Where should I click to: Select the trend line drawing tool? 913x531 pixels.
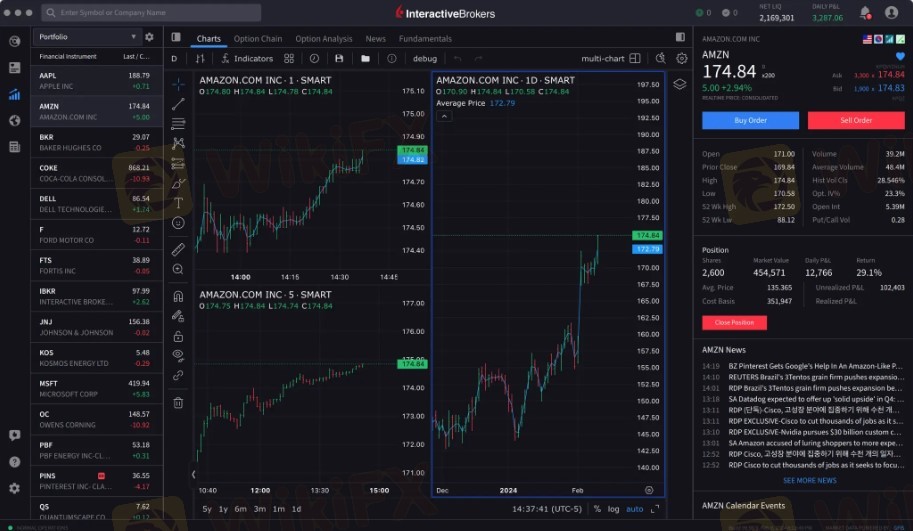point(178,104)
